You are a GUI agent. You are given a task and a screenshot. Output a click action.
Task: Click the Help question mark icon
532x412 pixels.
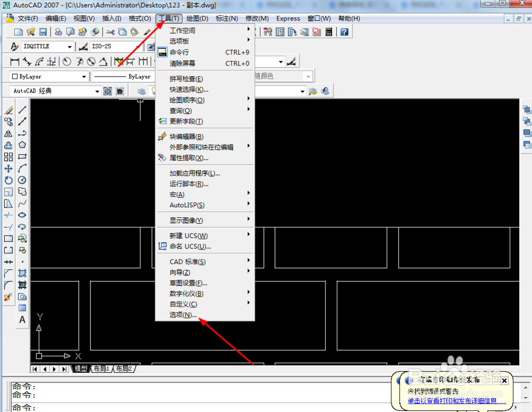point(344,32)
